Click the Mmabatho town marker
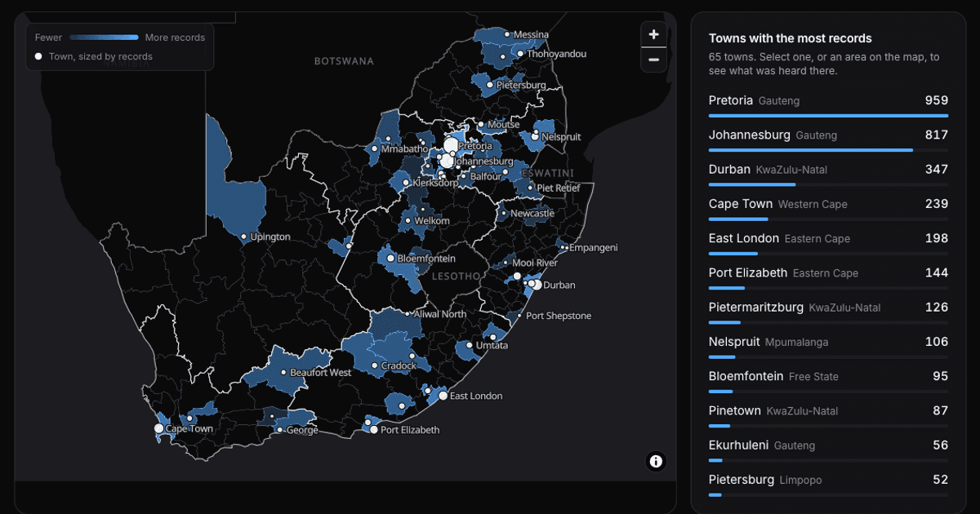The height and width of the screenshot is (514, 980). pyautogui.click(x=375, y=149)
